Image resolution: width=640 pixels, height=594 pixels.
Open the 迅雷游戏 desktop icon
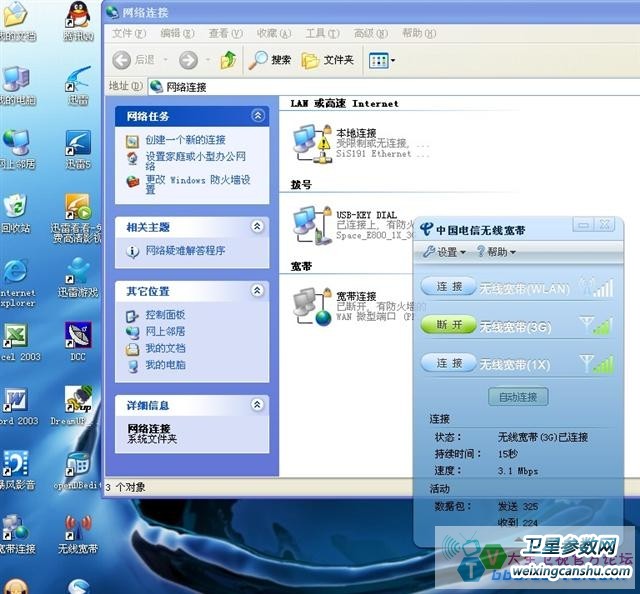(x=78, y=277)
